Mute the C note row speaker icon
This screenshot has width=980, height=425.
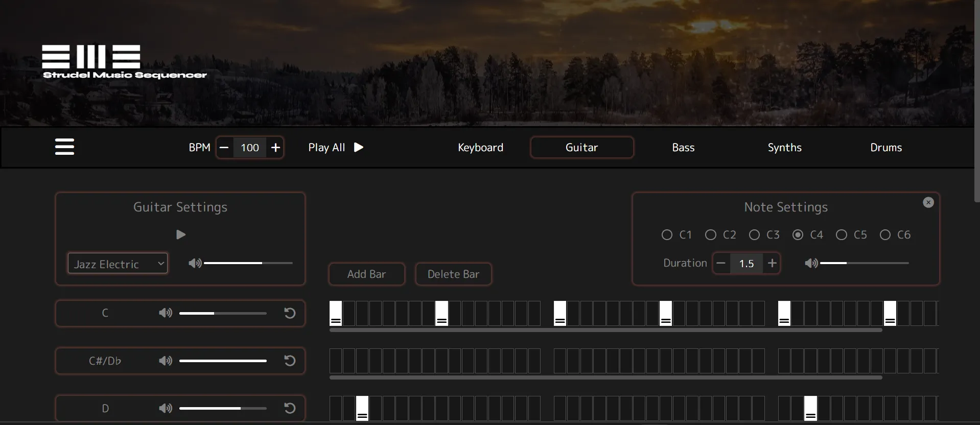[166, 313]
